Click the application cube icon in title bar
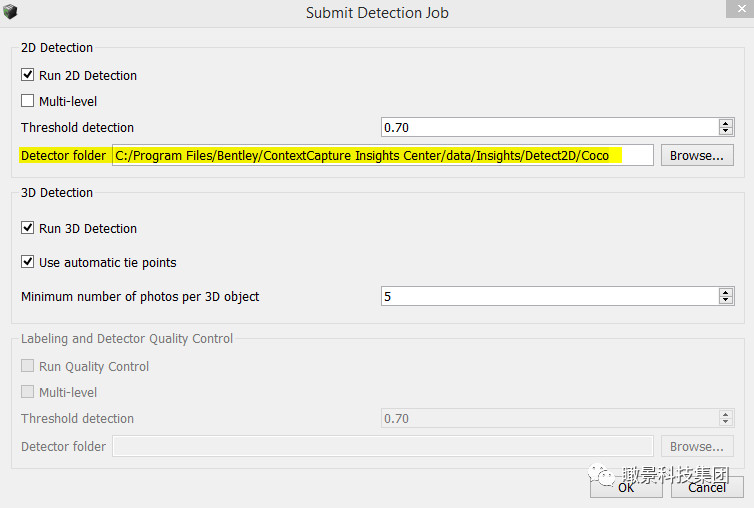 pos(10,12)
